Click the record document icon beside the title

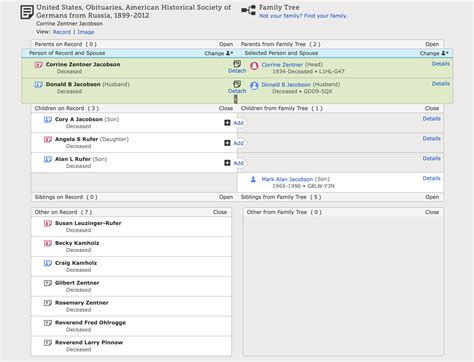[27, 12]
